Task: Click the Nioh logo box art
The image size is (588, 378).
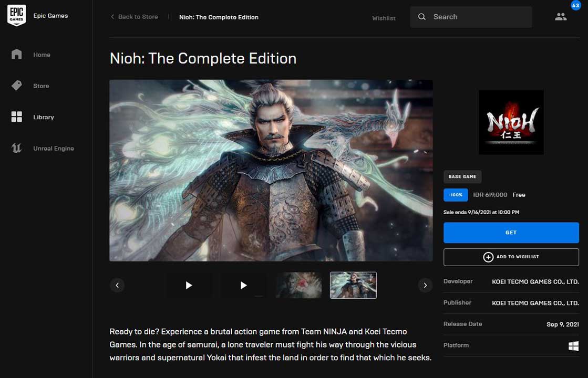Action: (x=511, y=122)
